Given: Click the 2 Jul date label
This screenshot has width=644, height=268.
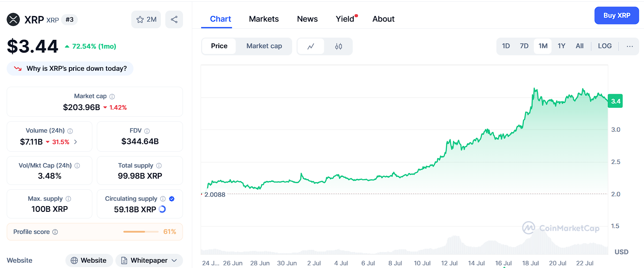Looking at the screenshot, I should (314, 263).
